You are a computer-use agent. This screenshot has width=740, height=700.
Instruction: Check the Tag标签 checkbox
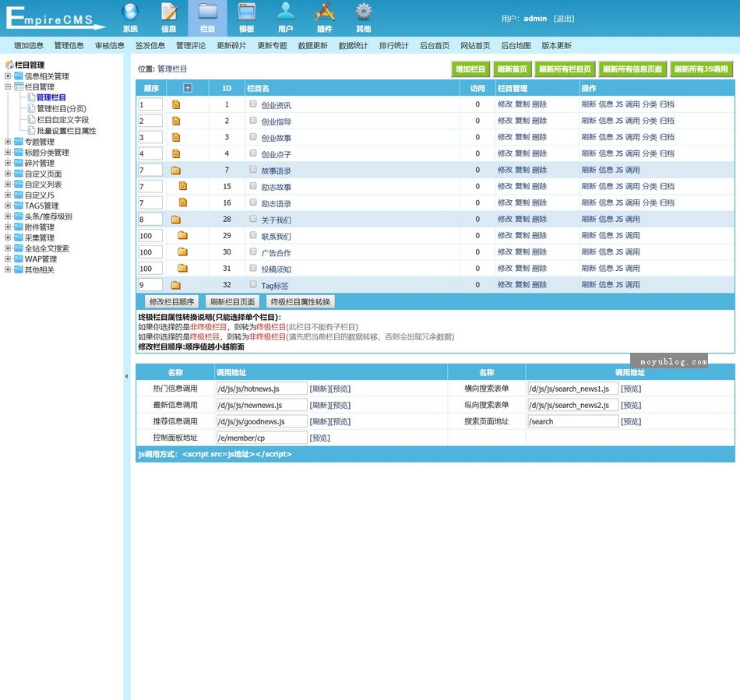click(x=253, y=284)
